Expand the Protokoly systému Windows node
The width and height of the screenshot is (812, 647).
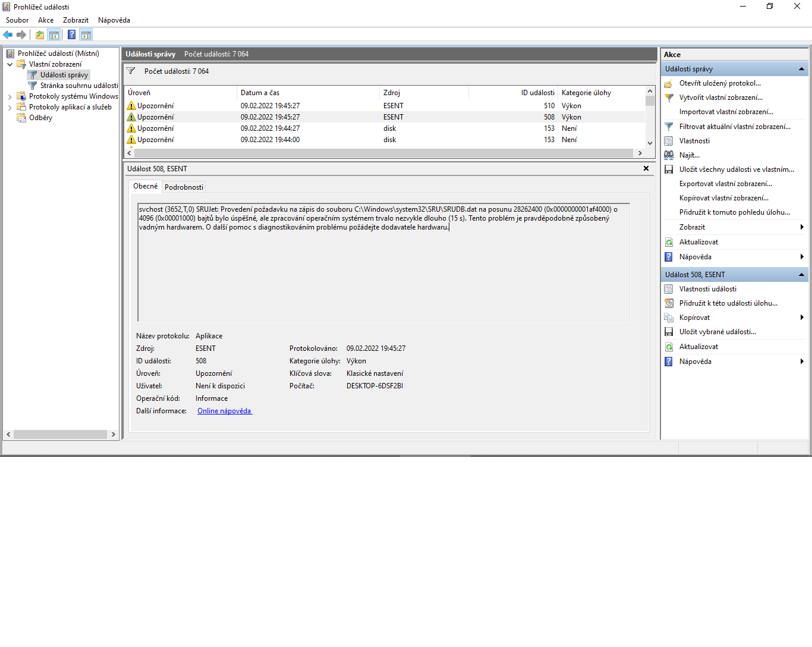[10, 96]
